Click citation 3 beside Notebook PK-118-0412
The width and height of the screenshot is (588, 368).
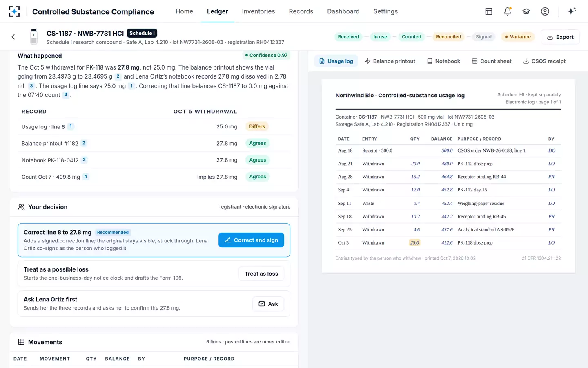[84, 160]
